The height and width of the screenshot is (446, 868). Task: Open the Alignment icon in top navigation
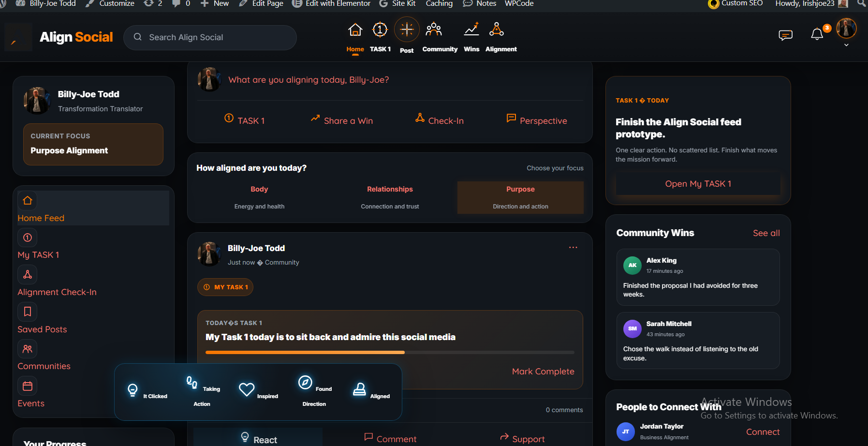click(497, 30)
